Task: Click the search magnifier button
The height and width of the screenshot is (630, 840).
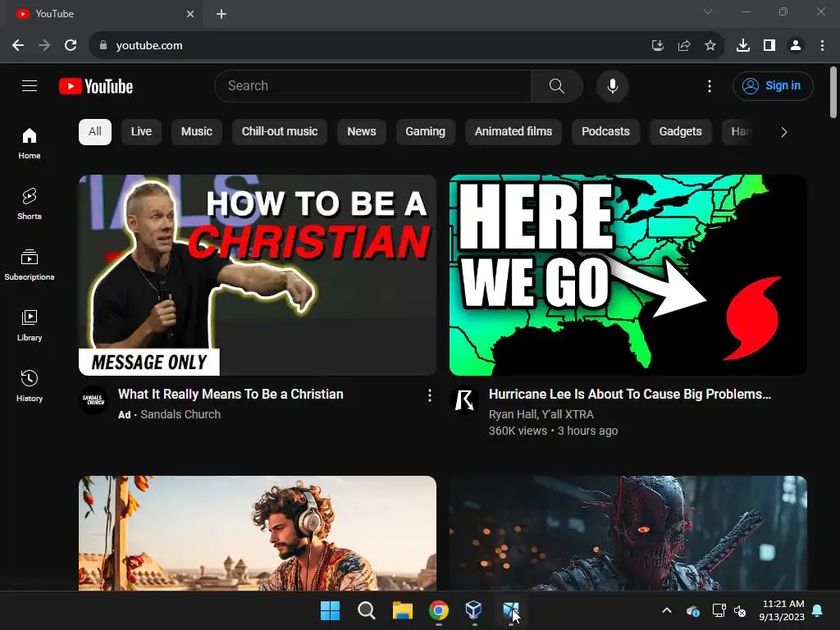Action: [557, 85]
